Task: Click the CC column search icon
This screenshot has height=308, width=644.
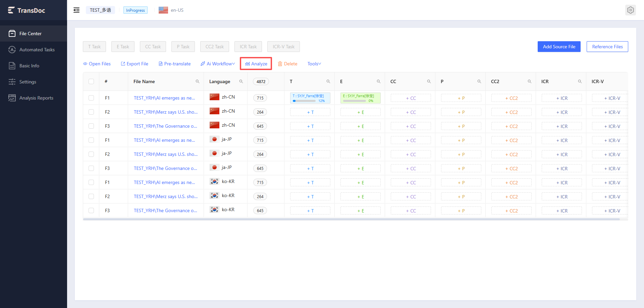Action: 429,81
